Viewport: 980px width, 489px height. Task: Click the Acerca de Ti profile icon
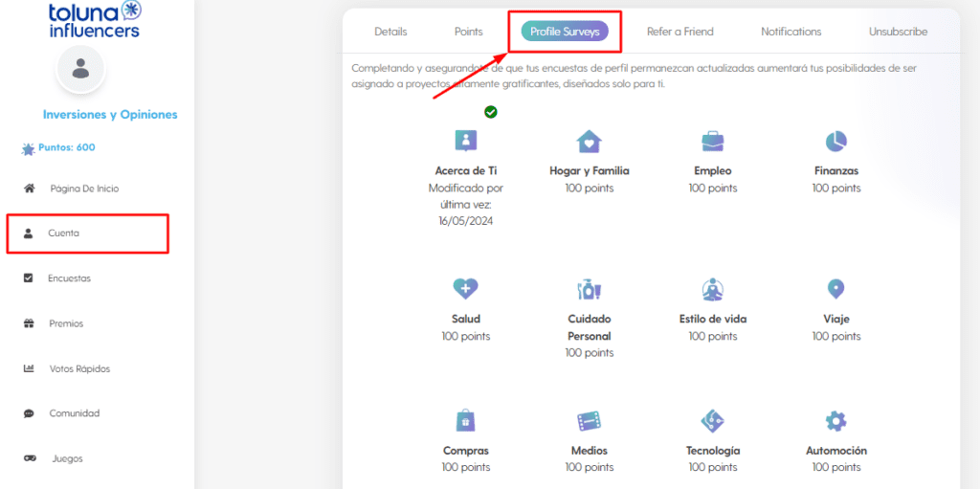(465, 142)
